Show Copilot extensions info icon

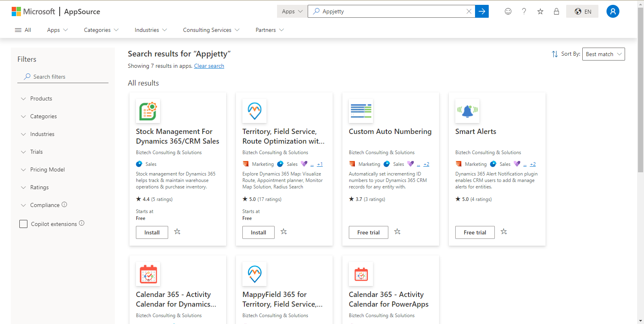82,223
